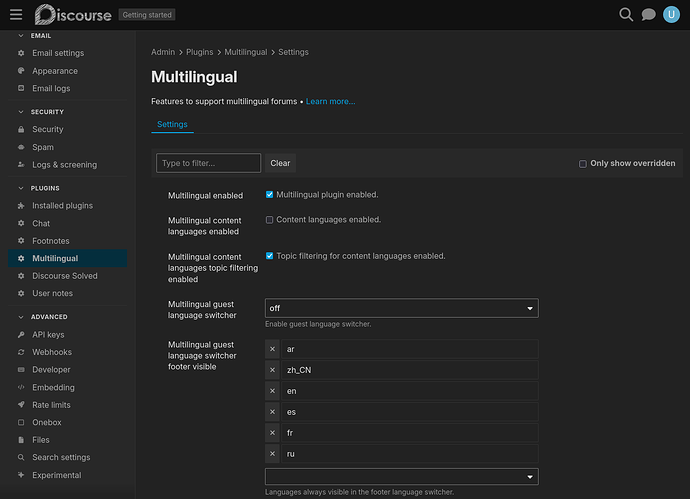Click the palette icon beside Appearance
This screenshot has height=499, width=690.
pyautogui.click(x=21, y=70)
